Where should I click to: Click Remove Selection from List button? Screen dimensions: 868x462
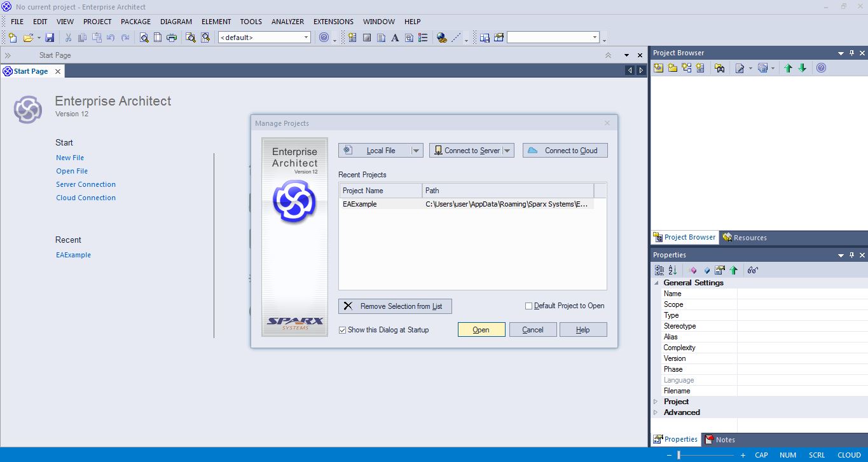point(395,306)
